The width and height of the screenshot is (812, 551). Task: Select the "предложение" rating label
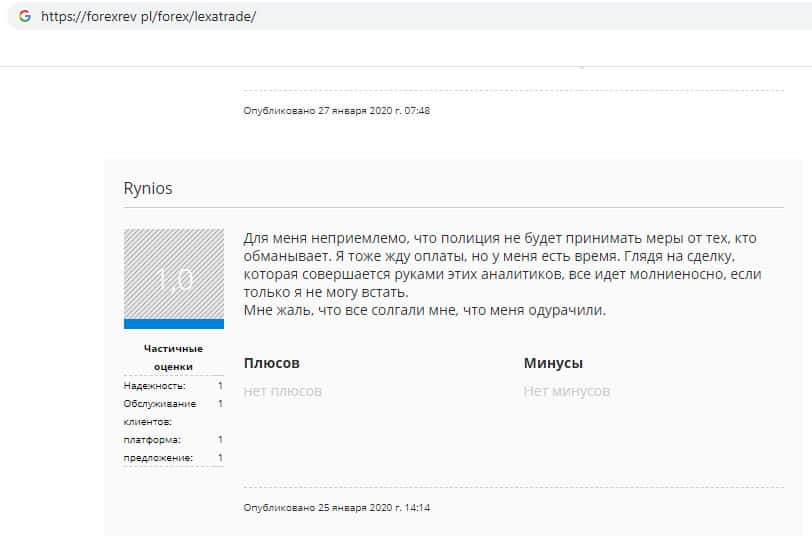(158, 457)
